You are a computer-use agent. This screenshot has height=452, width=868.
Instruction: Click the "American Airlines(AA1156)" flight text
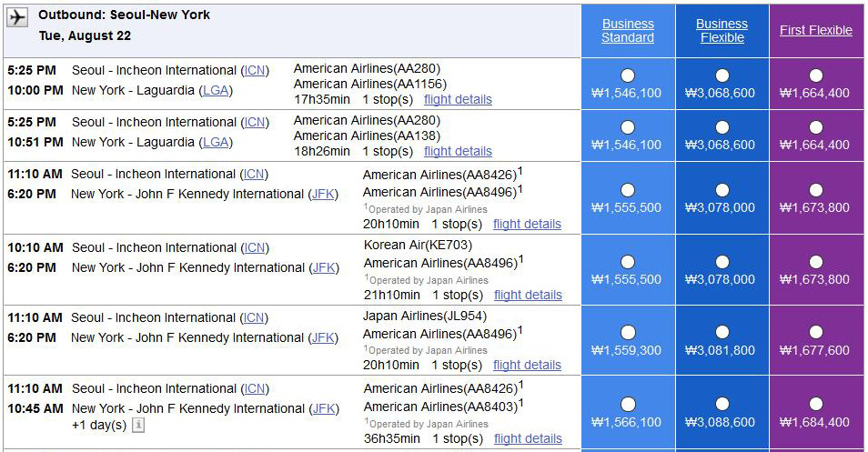click(x=369, y=84)
